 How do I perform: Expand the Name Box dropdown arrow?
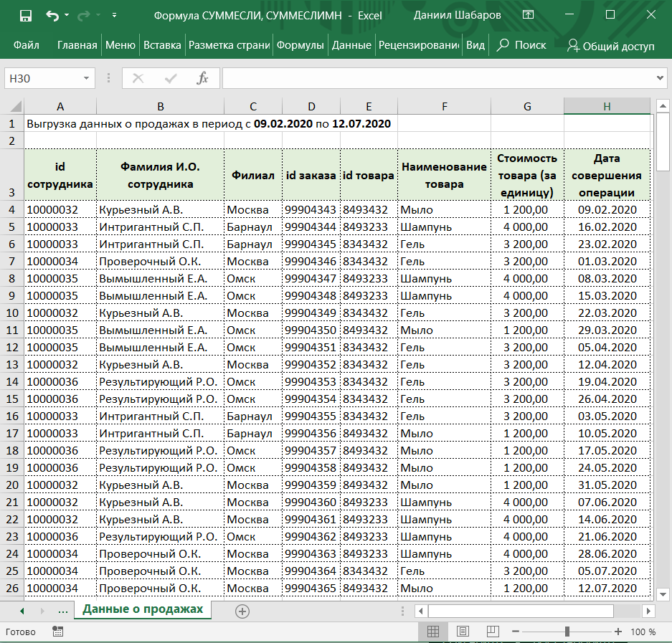(86, 78)
